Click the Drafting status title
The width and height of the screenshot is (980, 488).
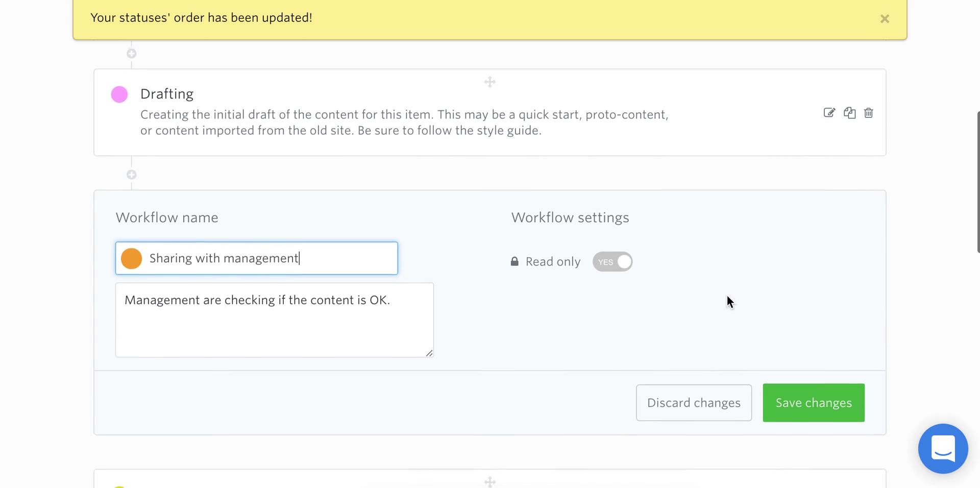(167, 94)
